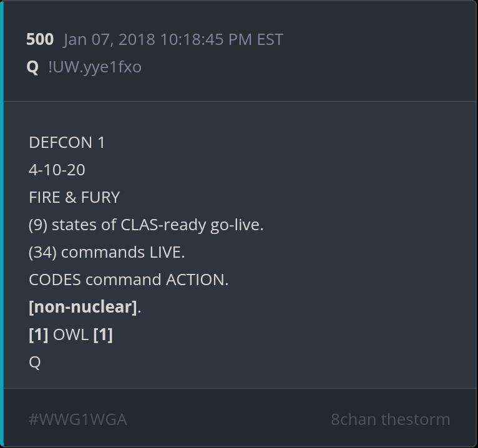Click the bold [non-nuclear] text

(x=83, y=307)
